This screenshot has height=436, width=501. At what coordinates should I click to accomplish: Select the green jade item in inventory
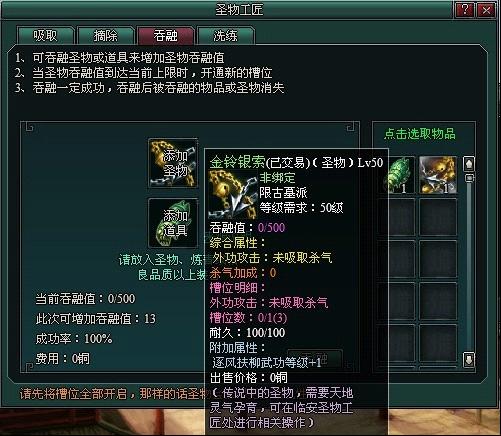pos(399,175)
